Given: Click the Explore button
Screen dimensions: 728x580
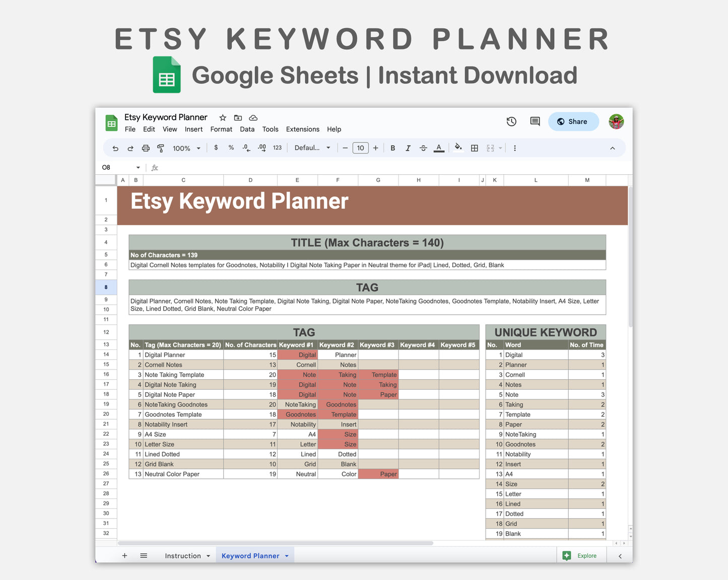Looking at the screenshot, I should [581, 555].
